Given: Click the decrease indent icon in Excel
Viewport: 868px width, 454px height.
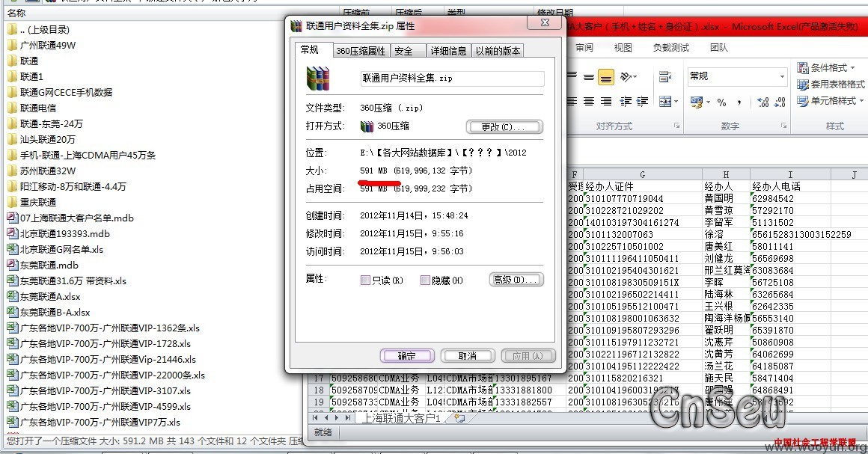Looking at the screenshot, I should coord(626,101).
